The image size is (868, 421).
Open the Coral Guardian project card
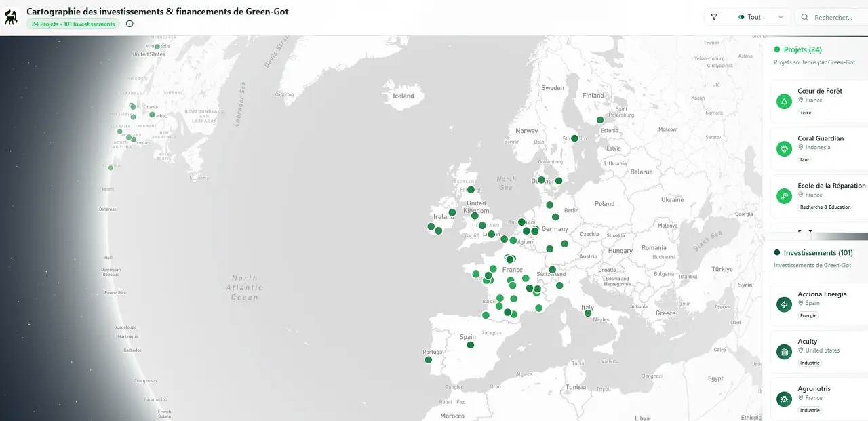819,149
